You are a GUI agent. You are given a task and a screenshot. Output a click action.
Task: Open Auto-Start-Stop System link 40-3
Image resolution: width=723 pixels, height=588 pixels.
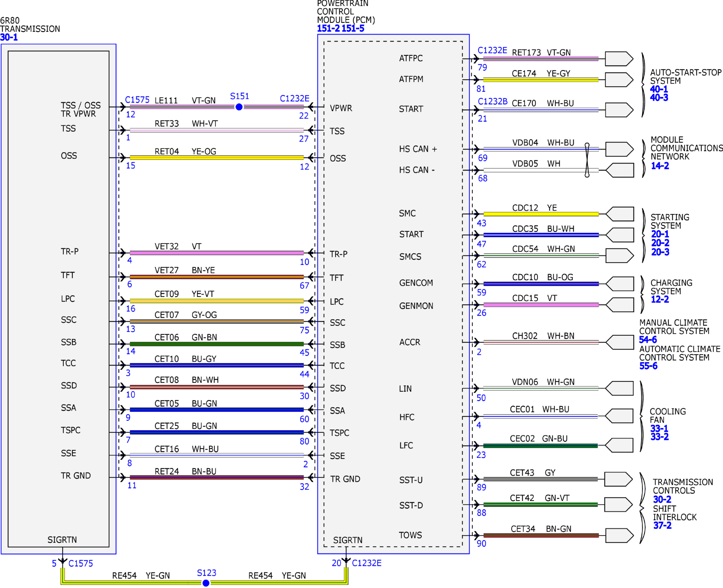coord(659,98)
